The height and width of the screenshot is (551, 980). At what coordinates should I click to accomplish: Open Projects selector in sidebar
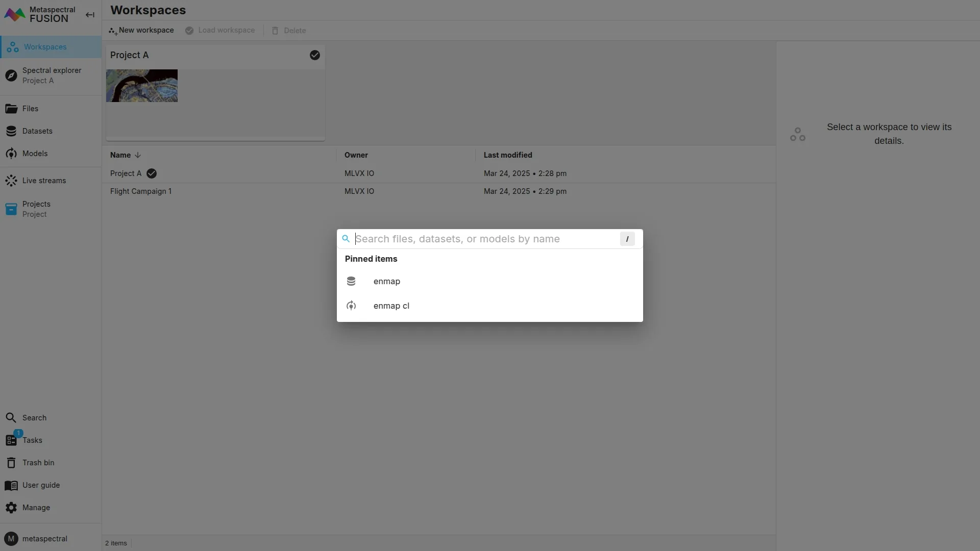point(36,209)
